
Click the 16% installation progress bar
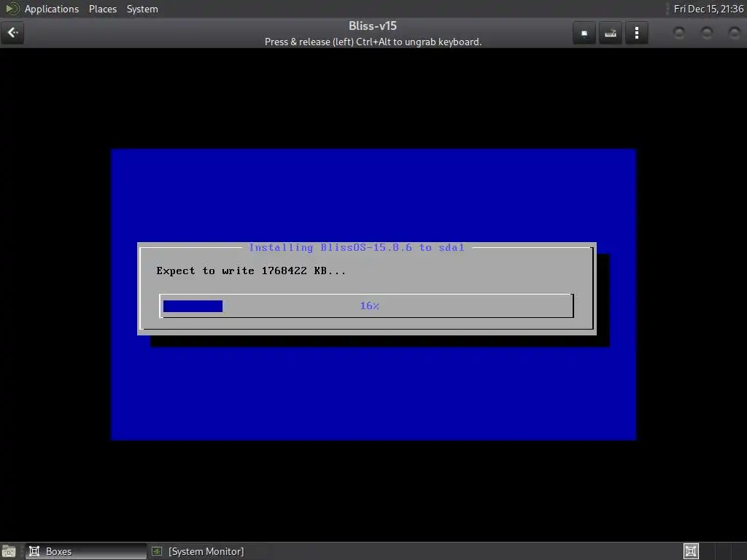(x=366, y=306)
